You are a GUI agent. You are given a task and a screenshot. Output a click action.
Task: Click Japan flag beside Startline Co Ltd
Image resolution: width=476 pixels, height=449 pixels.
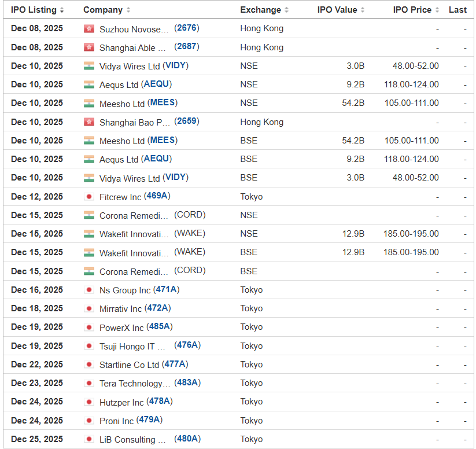(89, 365)
